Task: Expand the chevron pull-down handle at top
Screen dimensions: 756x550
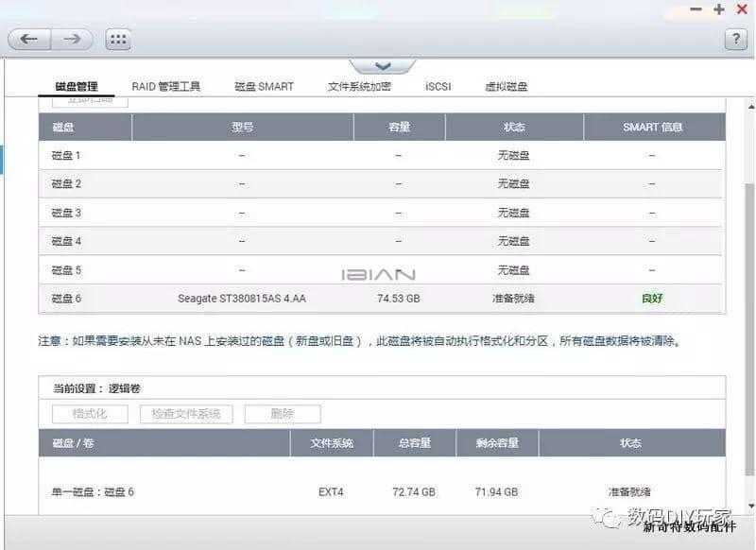Action: click(x=382, y=66)
